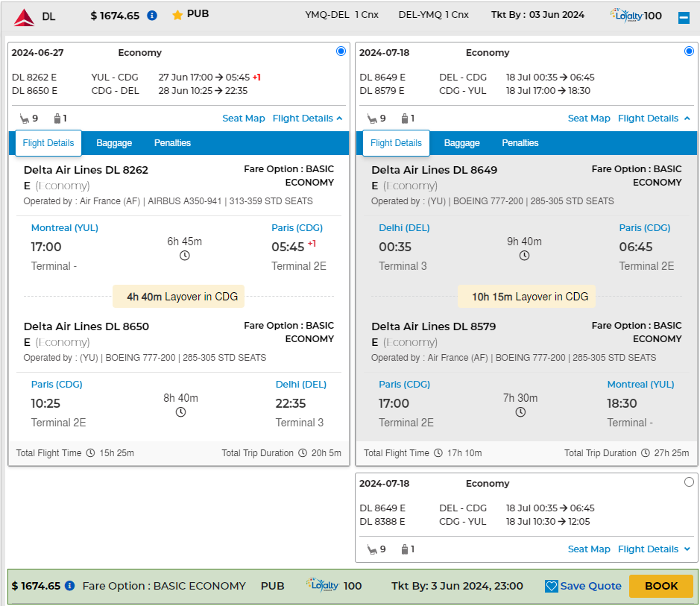Click the Delta airline logo
This screenshot has width=700, height=606.
(24, 16)
